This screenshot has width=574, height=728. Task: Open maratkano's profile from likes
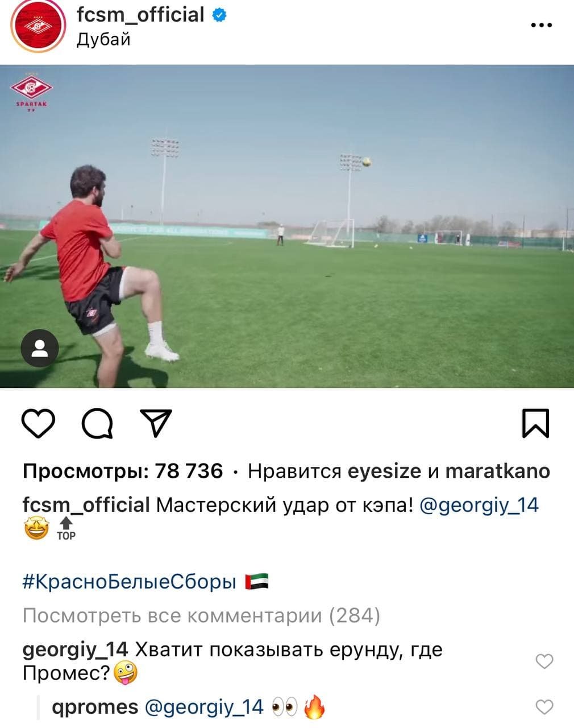coord(497,471)
